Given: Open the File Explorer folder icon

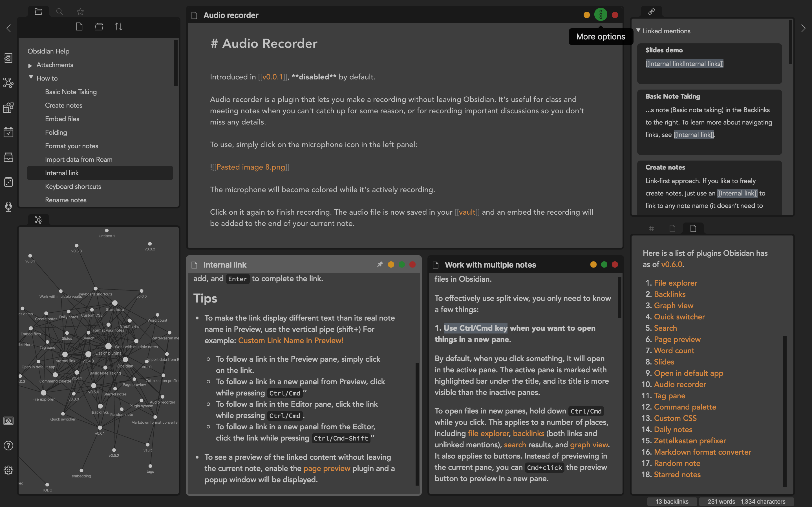Looking at the screenshot, I should coord(39,12).
